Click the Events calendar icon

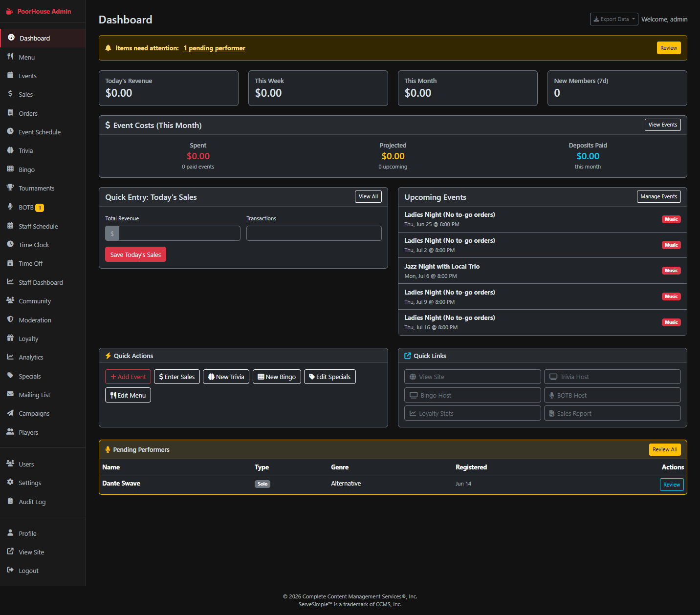point(10,75)
